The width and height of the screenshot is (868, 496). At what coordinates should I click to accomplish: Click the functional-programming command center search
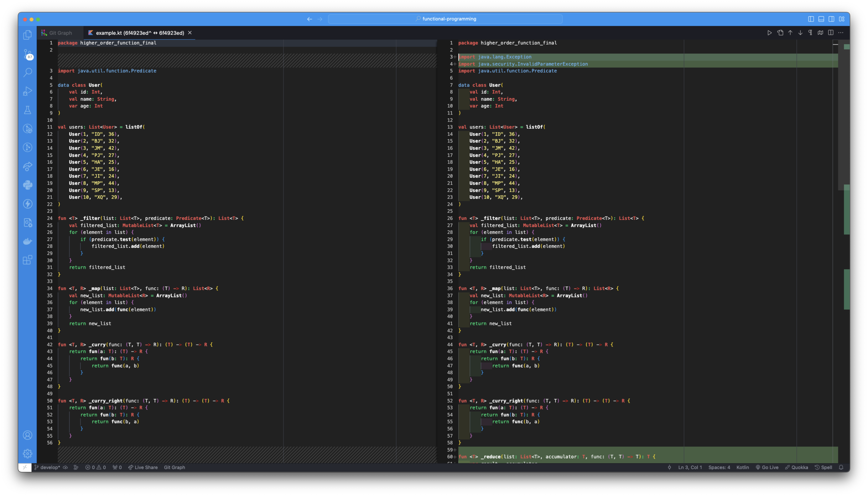(x=445, y=19)
